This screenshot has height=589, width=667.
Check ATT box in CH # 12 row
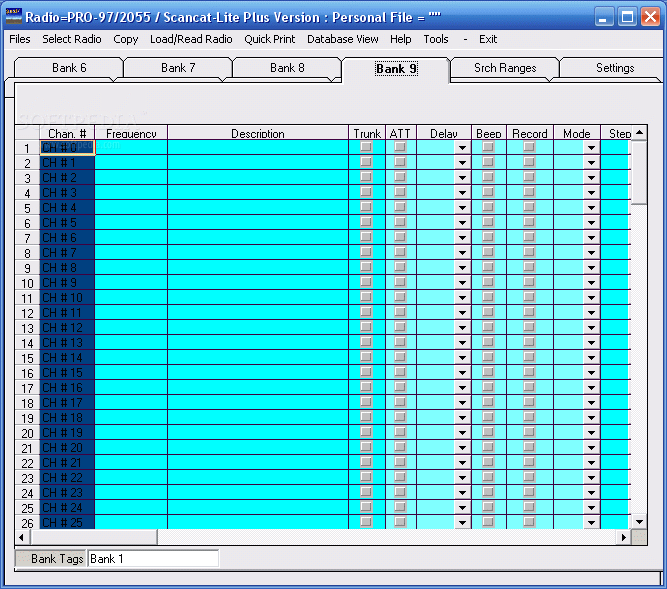[x=400, y=327]
